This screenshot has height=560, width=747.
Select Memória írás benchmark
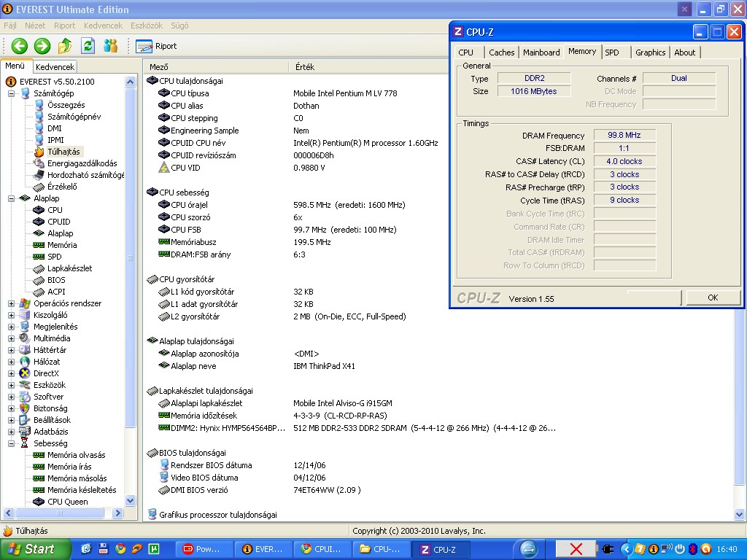pos(69,467)
